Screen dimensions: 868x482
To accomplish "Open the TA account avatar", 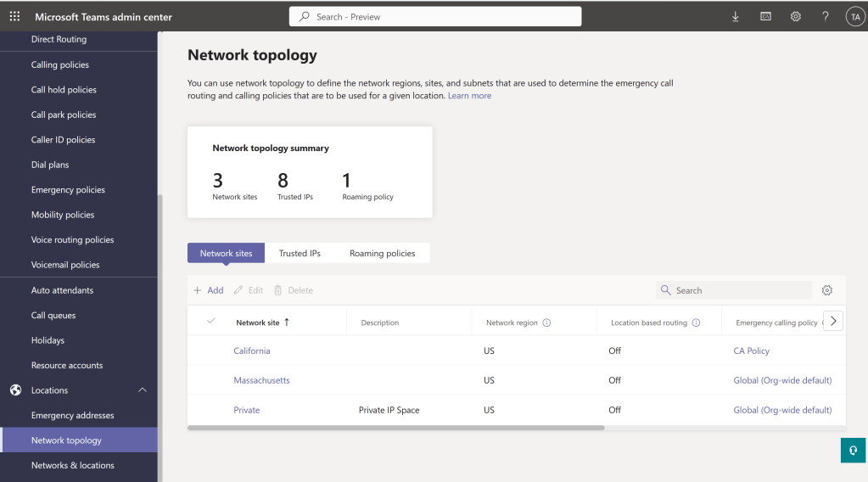I will [x=854, y=16].
